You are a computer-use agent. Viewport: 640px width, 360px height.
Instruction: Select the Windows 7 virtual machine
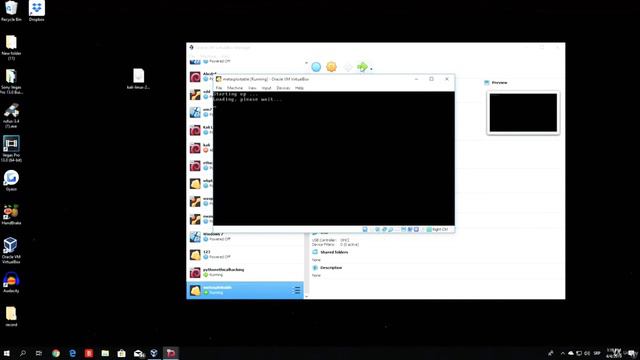(245, 237)
